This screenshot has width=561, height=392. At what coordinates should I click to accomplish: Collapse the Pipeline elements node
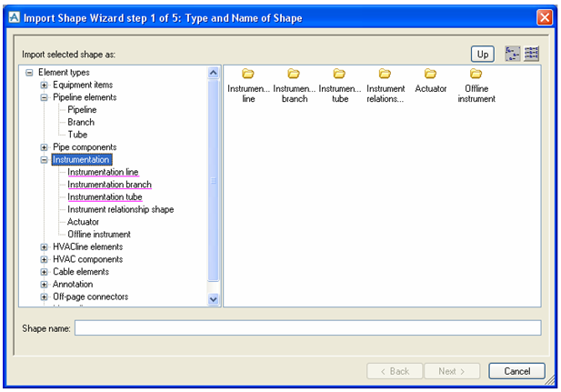(45, 97)
